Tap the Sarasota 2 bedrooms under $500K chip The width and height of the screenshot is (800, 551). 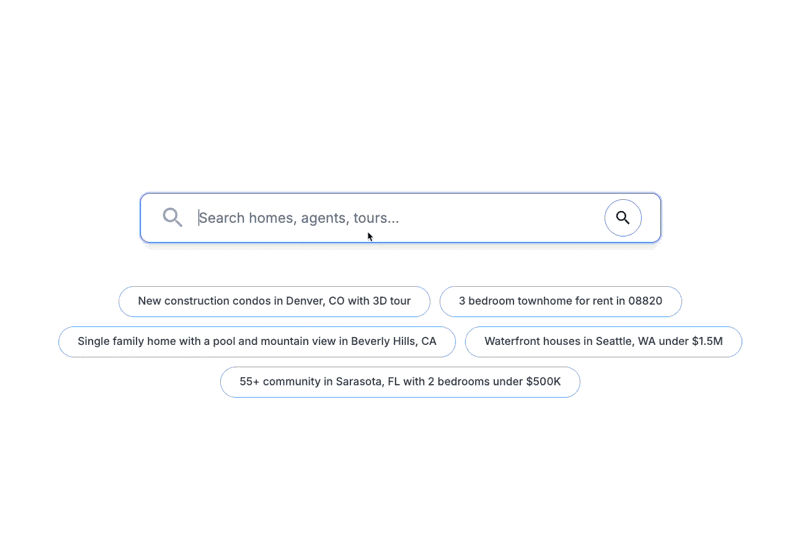pyautogui.click(x=400, y=382)
